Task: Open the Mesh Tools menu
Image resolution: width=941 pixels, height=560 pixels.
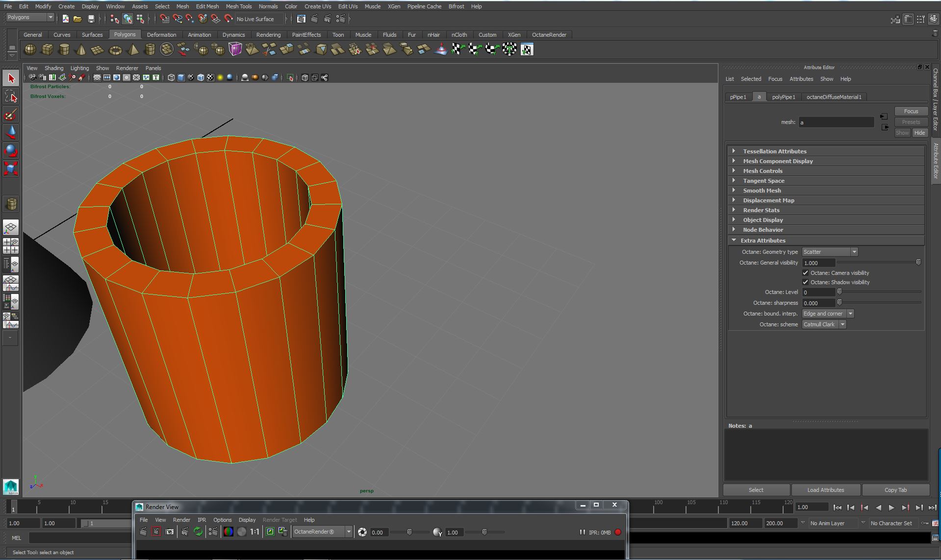Action: (238, 6)
